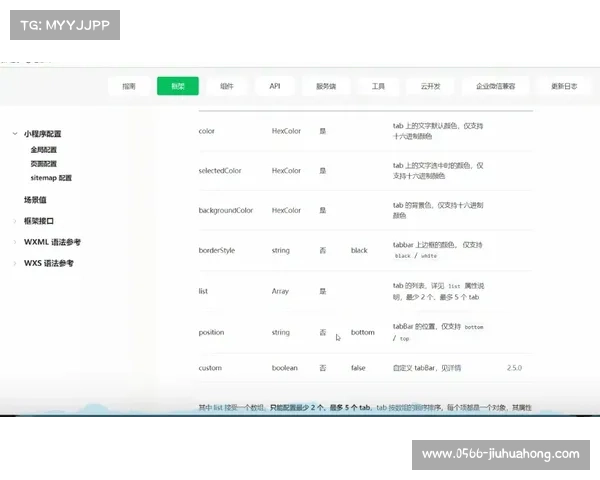Click the list link in bottom paragraph
This screenshot has height=480, width=600.
point(218,408)
